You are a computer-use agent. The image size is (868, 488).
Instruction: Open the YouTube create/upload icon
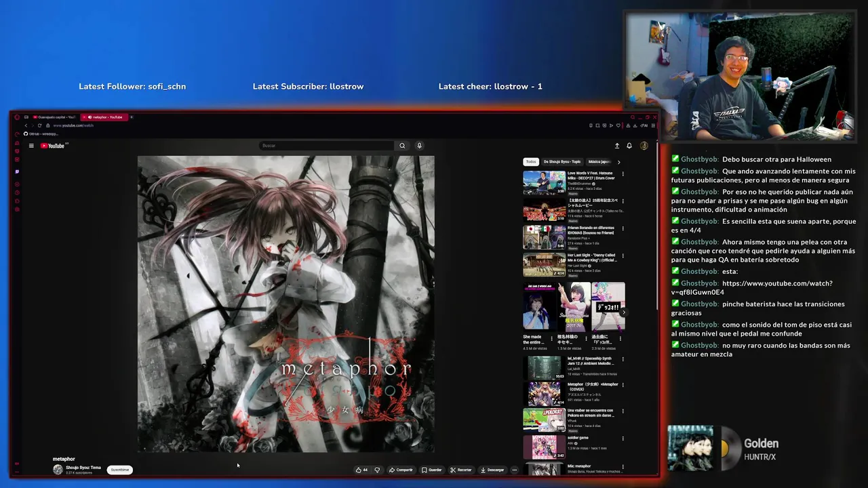click(617, 146)
